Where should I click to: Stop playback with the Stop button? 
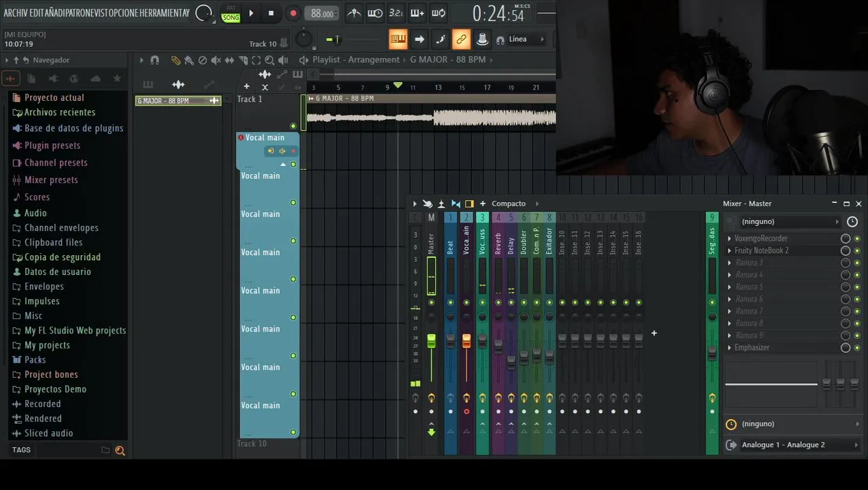[x=271, y=13]
